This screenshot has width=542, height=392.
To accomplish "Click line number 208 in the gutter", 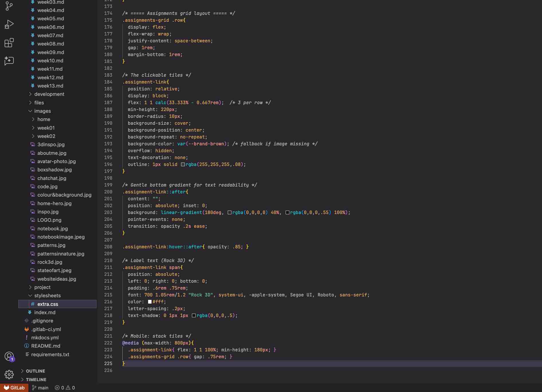I will (108, 247).
